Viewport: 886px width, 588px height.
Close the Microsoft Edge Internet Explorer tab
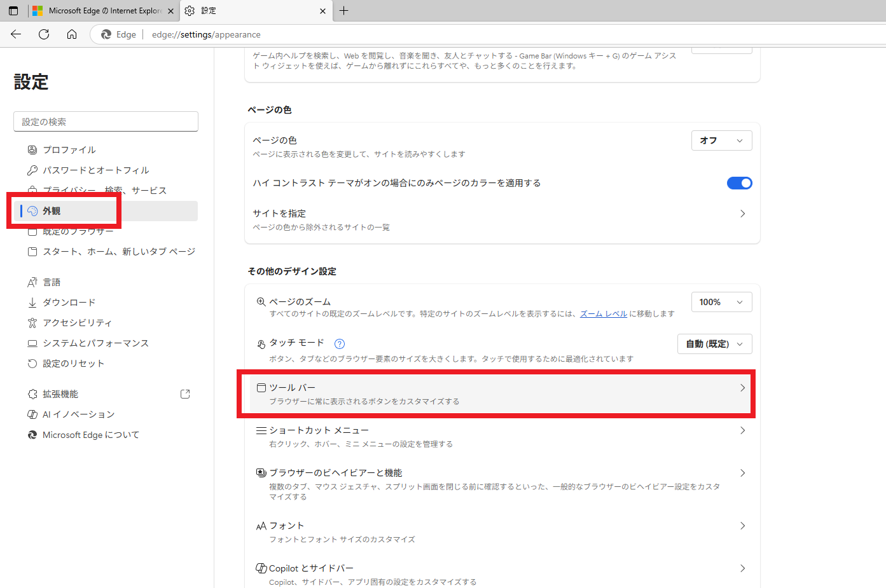coord(170,11)
